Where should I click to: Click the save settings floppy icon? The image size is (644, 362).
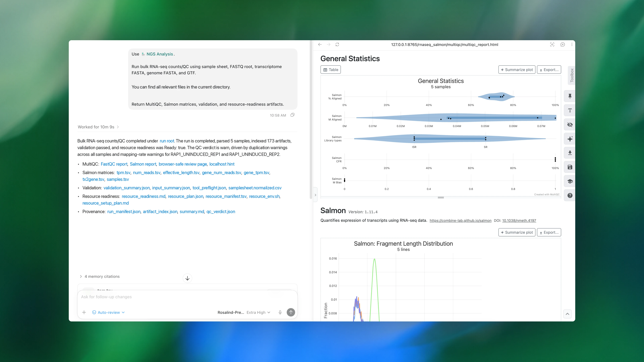(570, 167)
